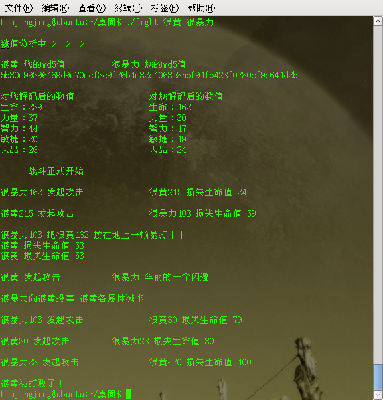Click the loading line with three arrows
Viewport: 383px width, 400px height.
pyautogui.click(x=42, y=43)
